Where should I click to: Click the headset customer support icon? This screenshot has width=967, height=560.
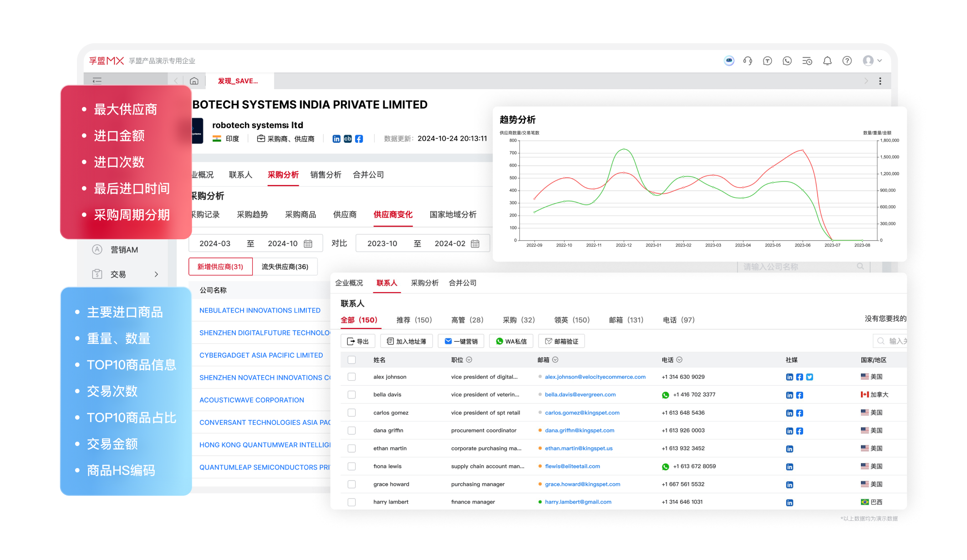point(748,61)
